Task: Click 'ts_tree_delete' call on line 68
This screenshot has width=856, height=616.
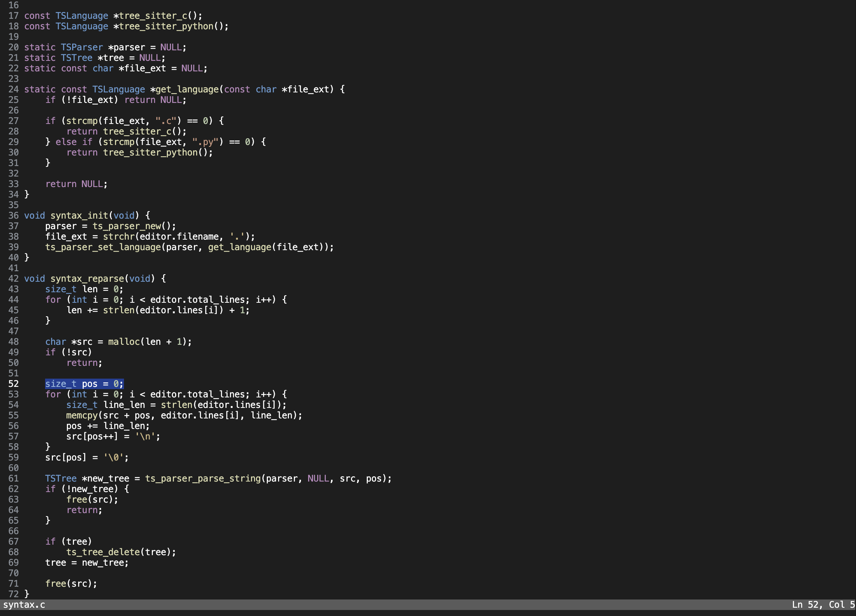Action: [103, 552]
